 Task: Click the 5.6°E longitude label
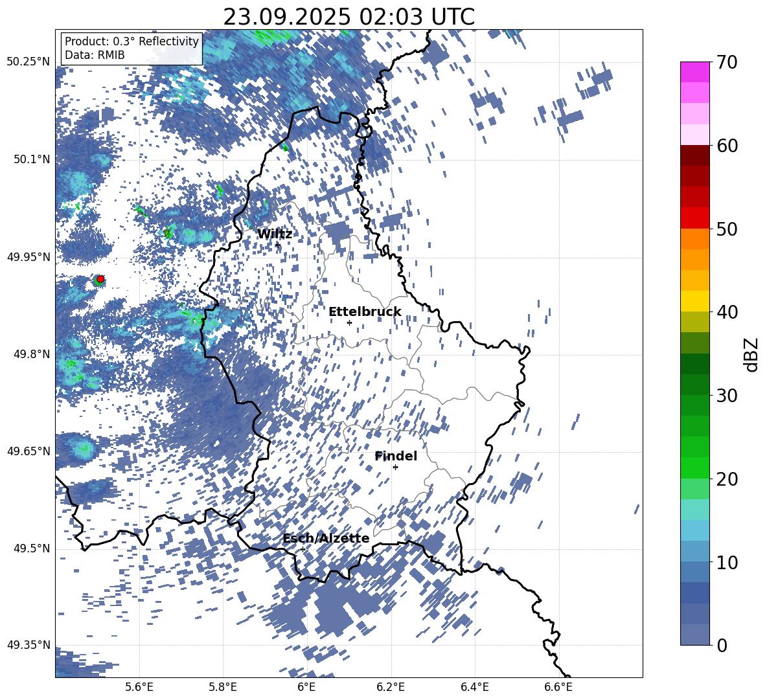[139, 687]
